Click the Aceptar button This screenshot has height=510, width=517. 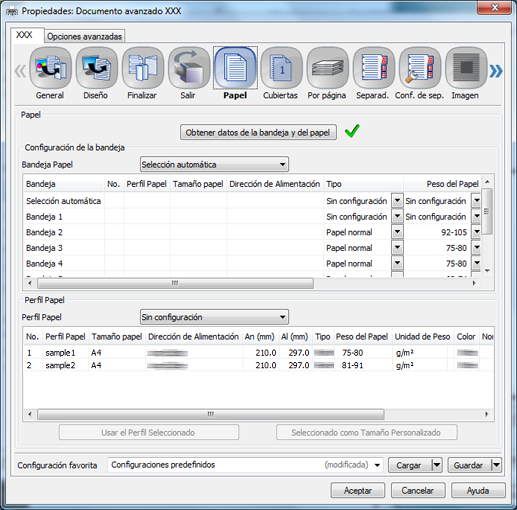tap(358, 491)
